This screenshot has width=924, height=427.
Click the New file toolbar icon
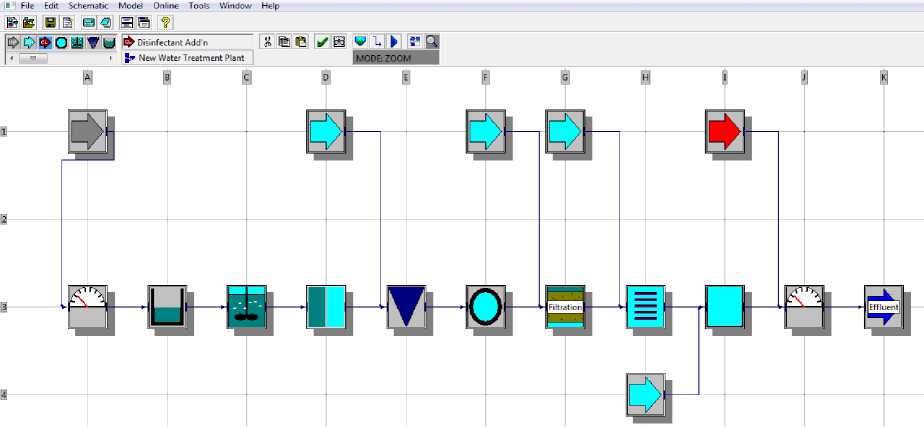pyautogui.click(x=13, y=22)
